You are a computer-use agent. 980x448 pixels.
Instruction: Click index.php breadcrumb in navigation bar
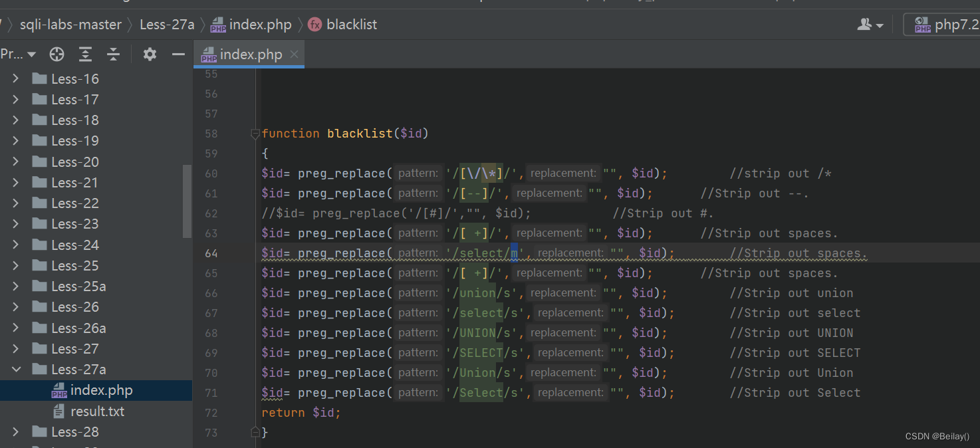pos(251,25)
